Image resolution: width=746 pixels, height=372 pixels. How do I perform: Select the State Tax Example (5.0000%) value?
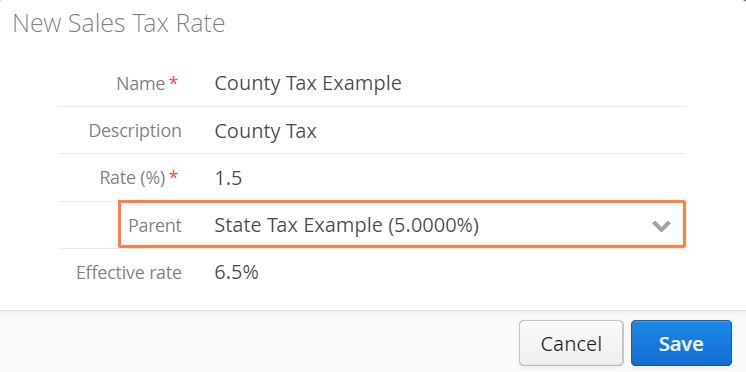pyautogui.click(x=346, y=225)
